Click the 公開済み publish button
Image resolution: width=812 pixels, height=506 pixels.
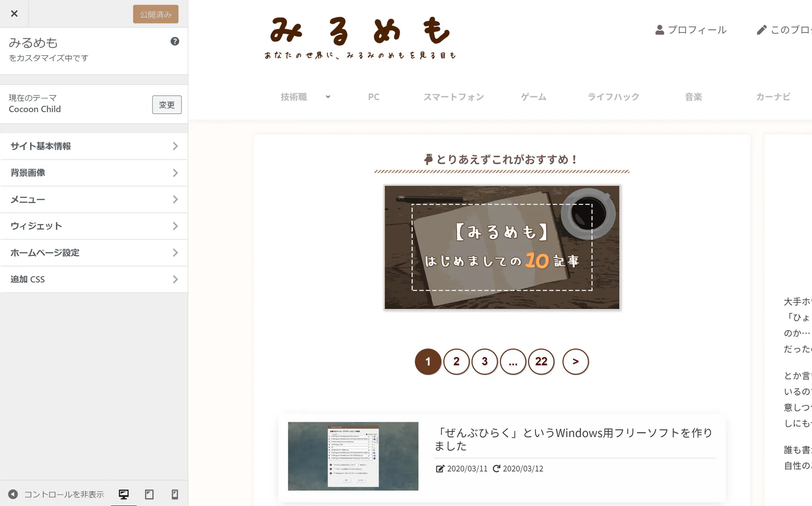[156, 14]
